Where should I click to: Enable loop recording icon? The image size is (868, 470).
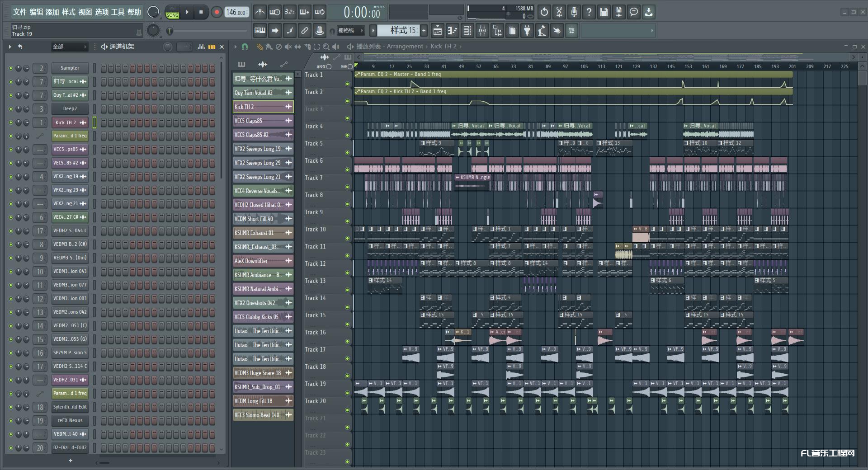point(320,12)
